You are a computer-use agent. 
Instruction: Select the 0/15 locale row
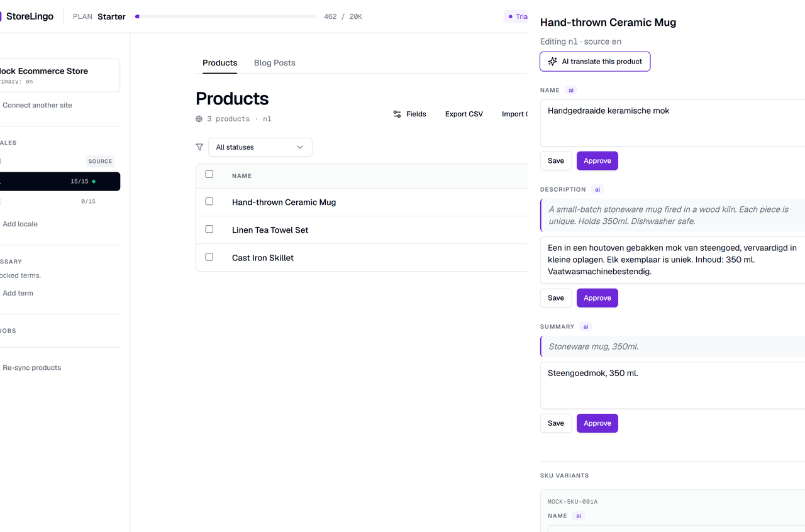tap(60, 202)
